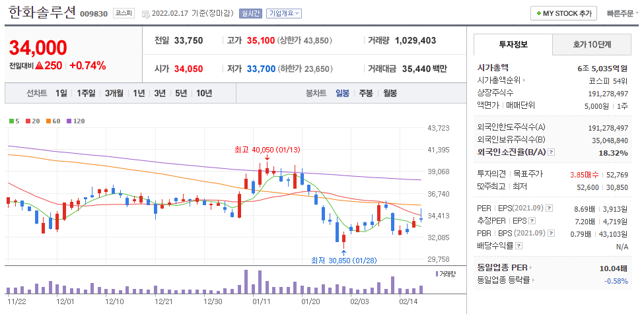Viewport: 644px width, 314px height.
Task: Select the 1년 line chart period
Action: tap(139, 93)
